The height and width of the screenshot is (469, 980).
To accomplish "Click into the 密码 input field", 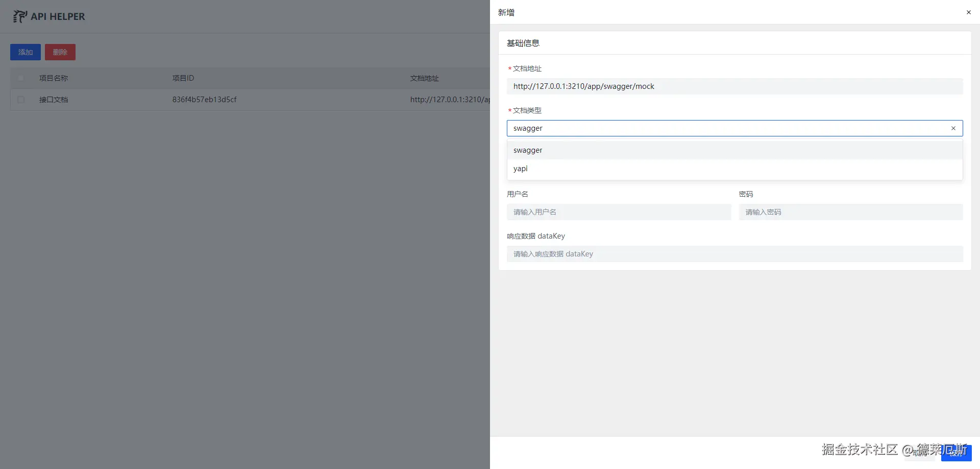I will 850,212.
